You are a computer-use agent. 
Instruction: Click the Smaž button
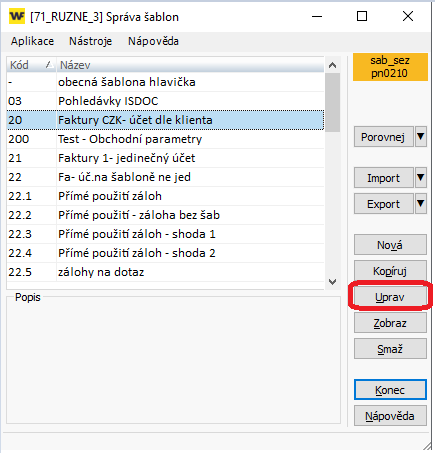(x=390, y=349)
